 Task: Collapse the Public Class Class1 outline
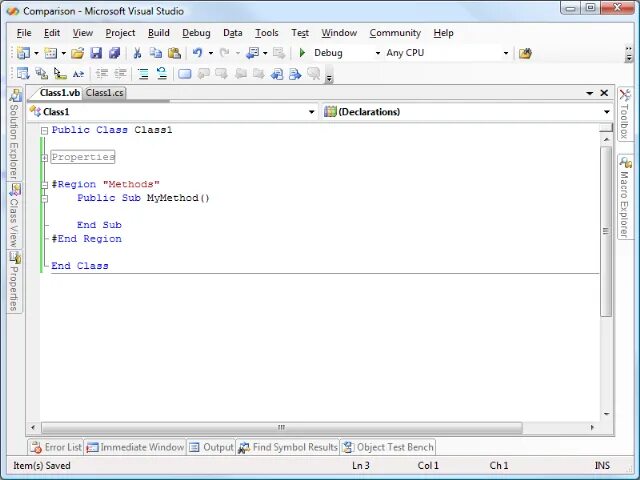coord(44,131)
